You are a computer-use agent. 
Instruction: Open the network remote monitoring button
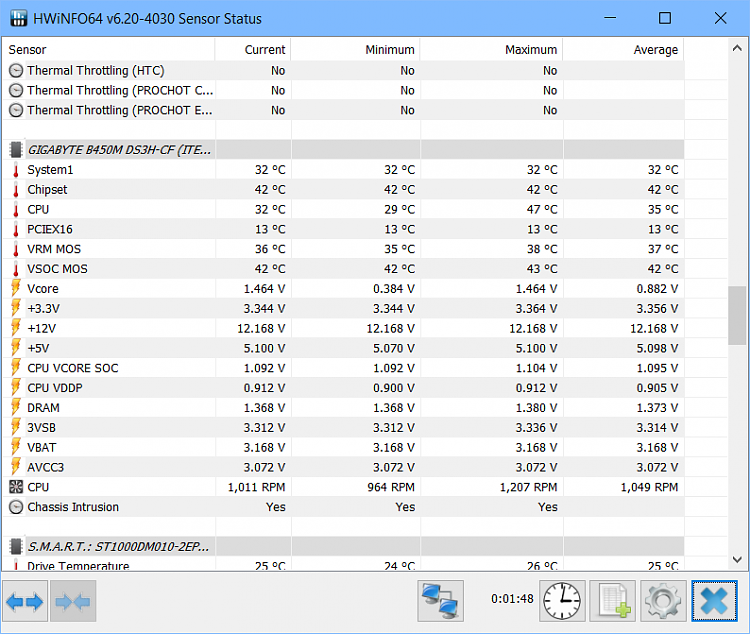[440, 601]
